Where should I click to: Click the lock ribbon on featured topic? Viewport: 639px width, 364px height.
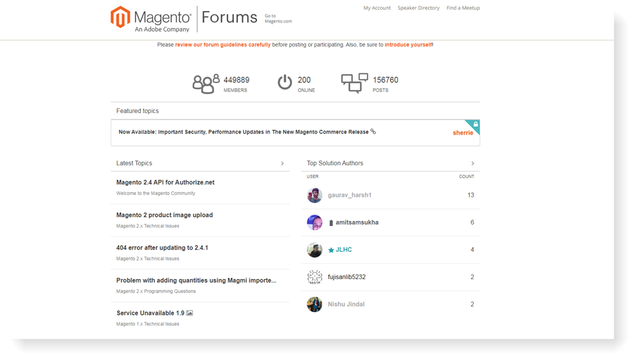click(474, 125)
